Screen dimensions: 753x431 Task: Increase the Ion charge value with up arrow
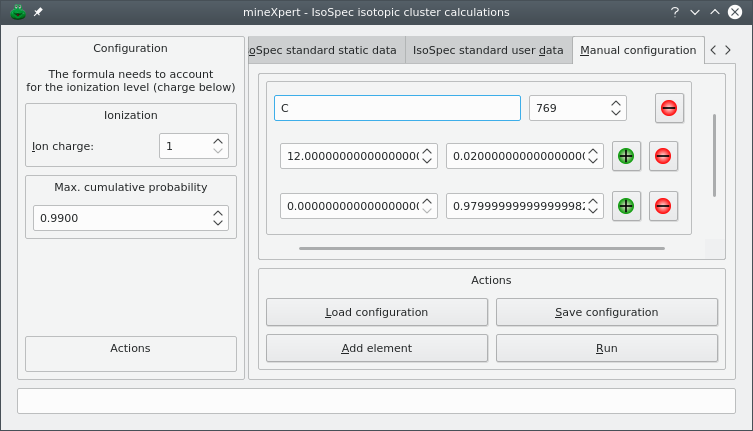pos(218,141)
